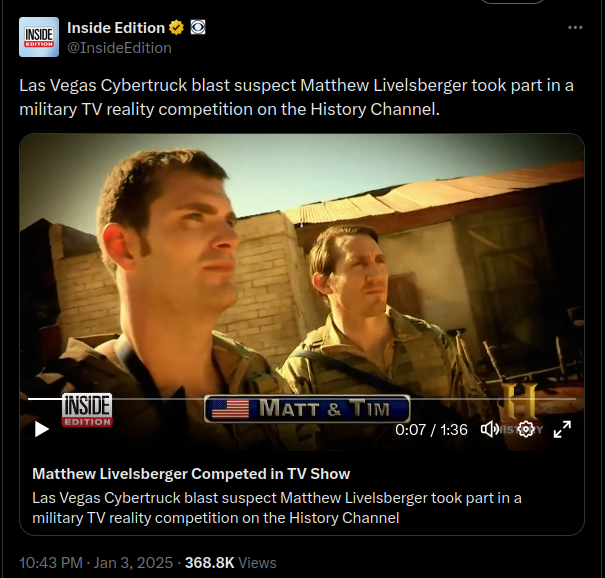Image resolution: width=605 pixels, height=578 pixels.
Task: Click the CBS eye affiliation badge
Action: [198, 28]
